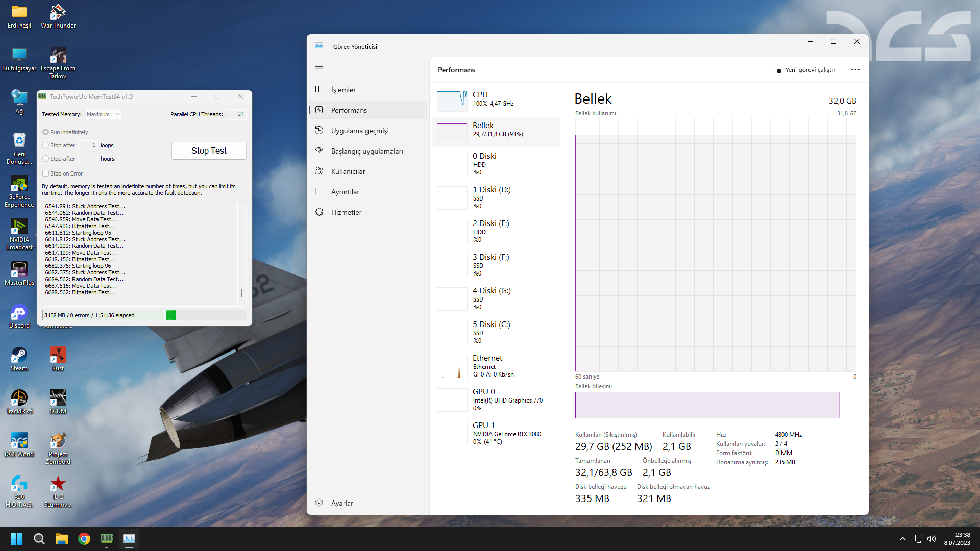Click the MemTest64 log scrollbar
The height and width of the screenshot is (551, 980).
(x=242, y=254)
